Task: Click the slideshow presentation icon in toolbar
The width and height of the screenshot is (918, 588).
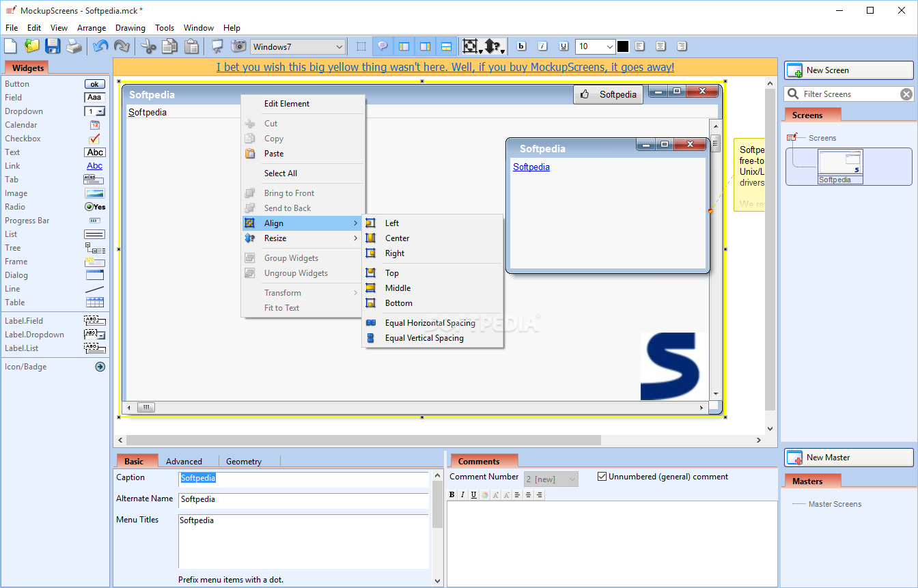Action: tap(217, 46)
